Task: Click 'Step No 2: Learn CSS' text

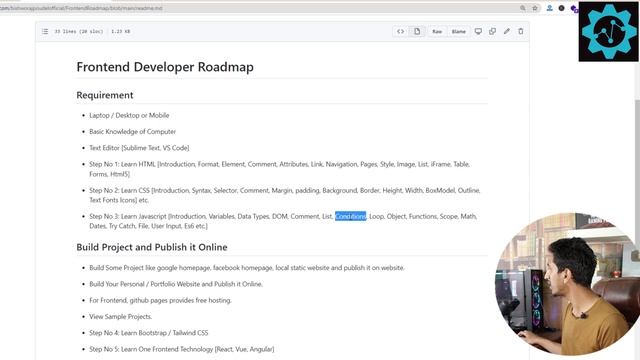Action: (x=120, y=190)
